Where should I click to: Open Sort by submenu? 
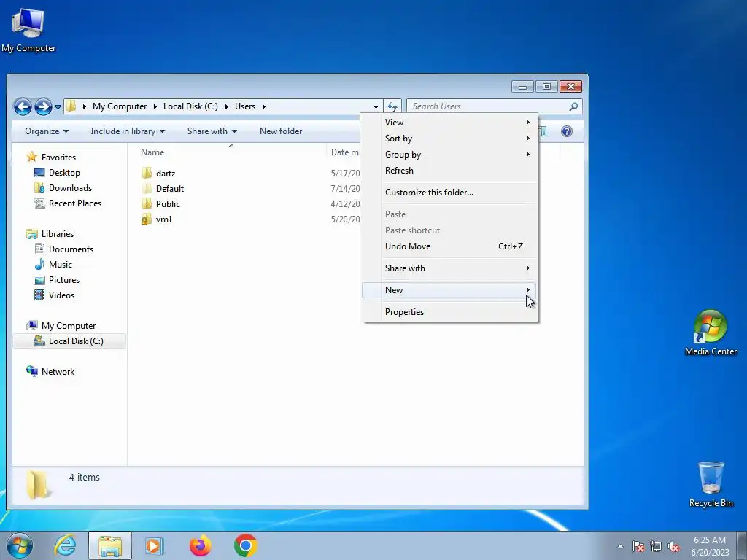(x=449, y=139)
